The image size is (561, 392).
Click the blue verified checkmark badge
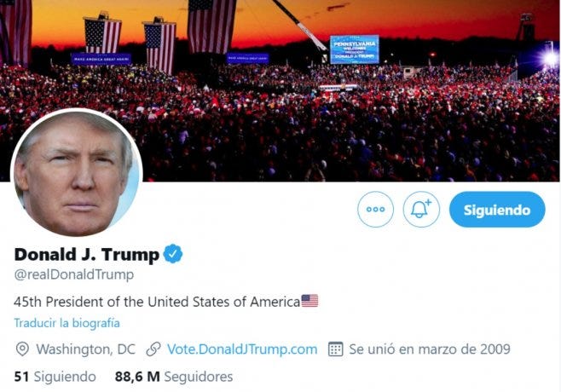click(173, 254)
